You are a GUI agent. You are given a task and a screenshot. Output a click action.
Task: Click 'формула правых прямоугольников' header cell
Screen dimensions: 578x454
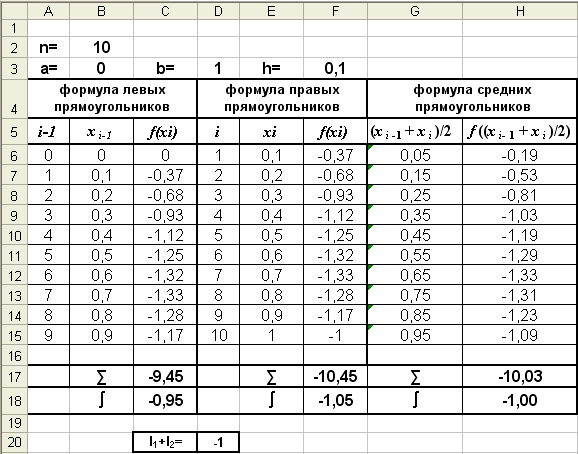coord(282,98)
